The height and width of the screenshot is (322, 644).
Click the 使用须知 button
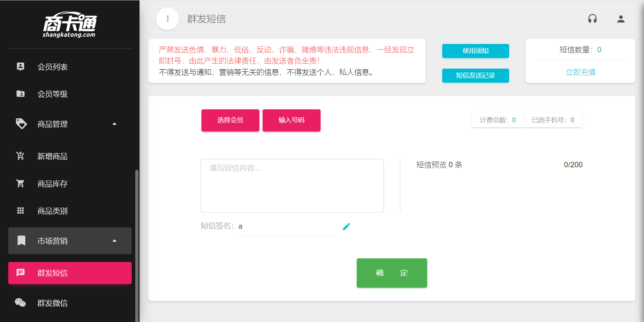(x=475, y=51)
